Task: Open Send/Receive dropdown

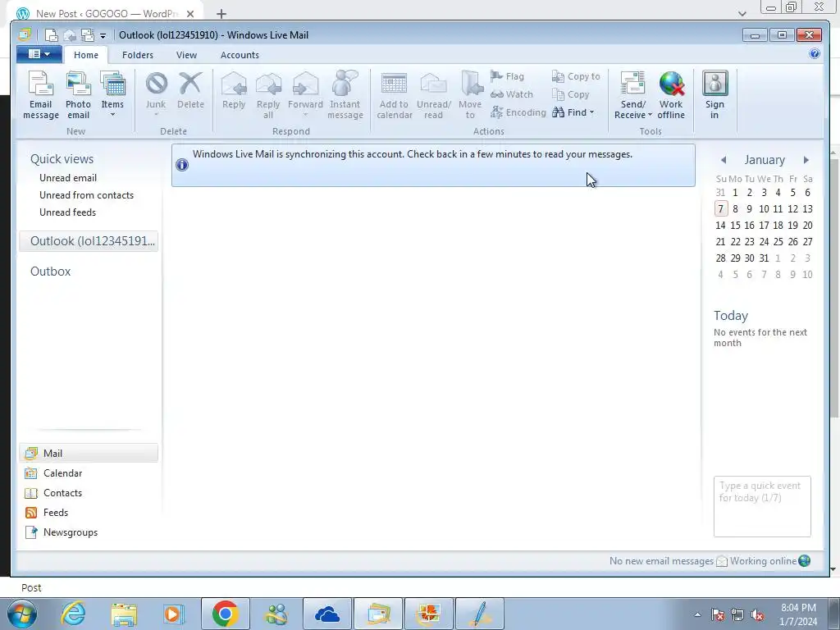Action: pyautogui.click(x=632, y=95)
